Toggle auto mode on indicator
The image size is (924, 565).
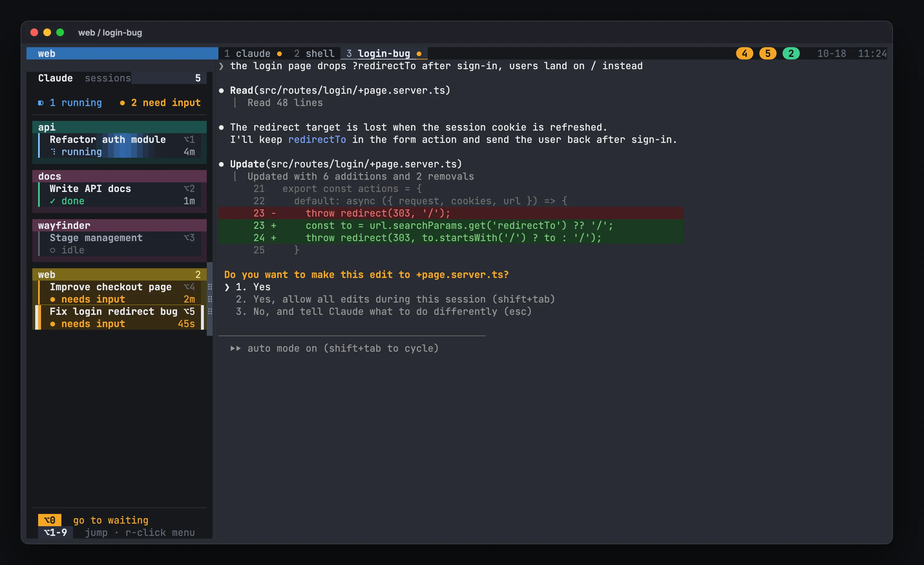(334, 348)
